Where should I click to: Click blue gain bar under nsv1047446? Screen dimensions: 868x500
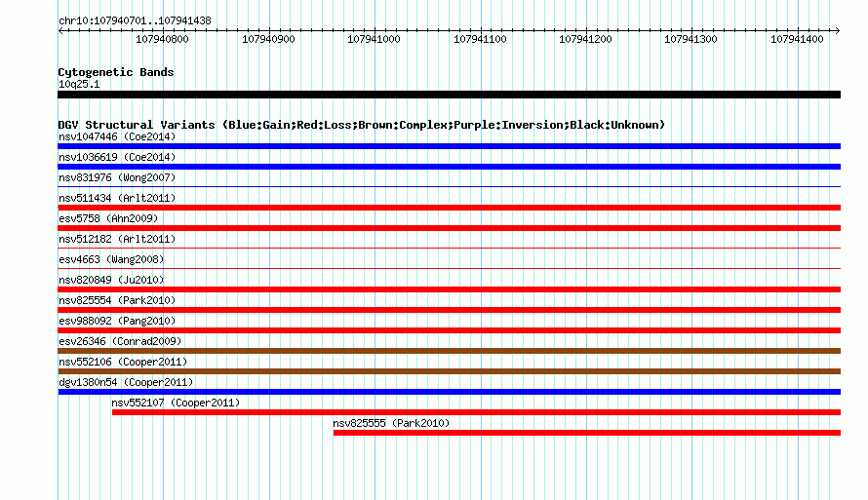(449, 146)
